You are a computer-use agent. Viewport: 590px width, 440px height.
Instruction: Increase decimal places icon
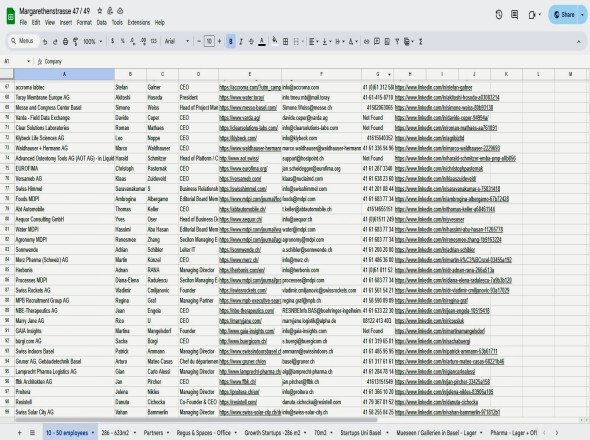coord(143,41)
